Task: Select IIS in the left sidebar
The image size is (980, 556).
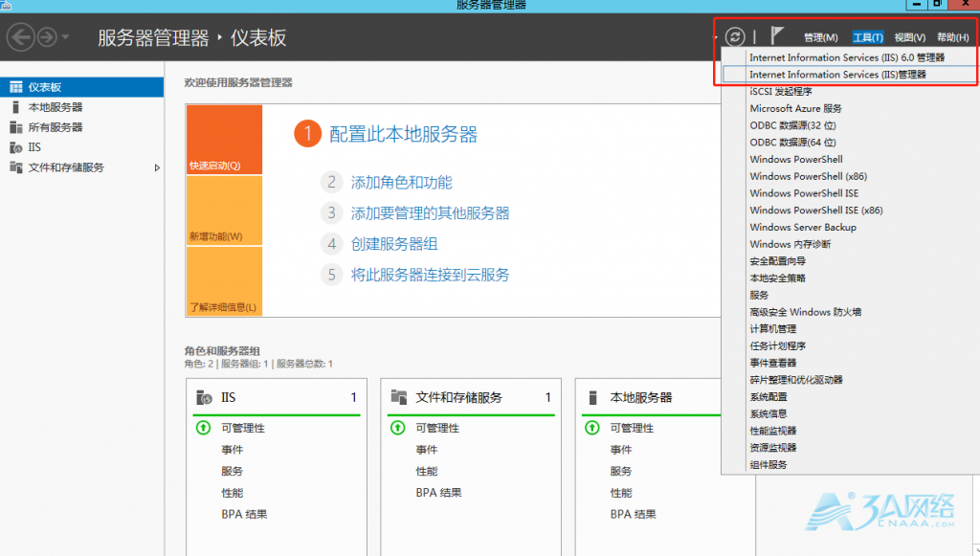Action: pyautogui.click(x=82, y=146)
